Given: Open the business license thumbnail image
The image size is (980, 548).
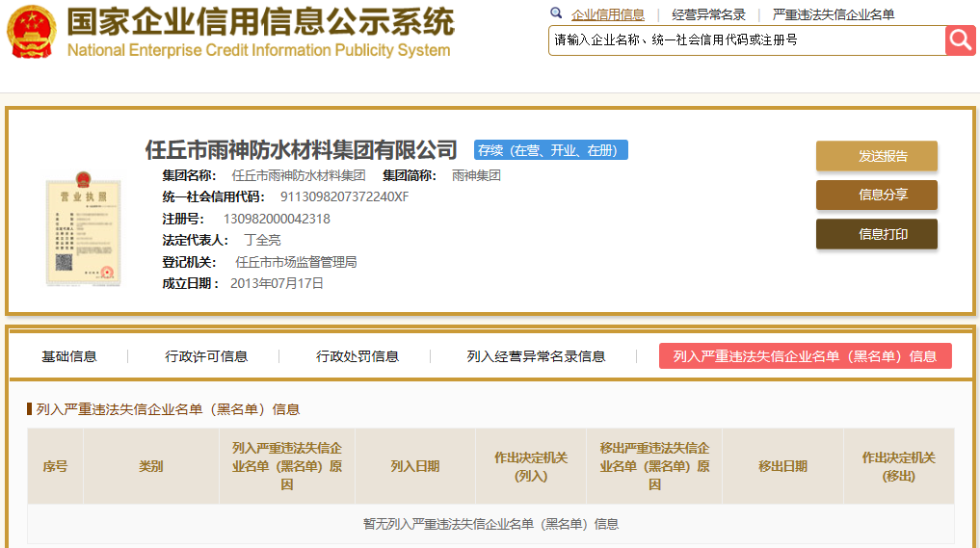Looking at the screenshot, I should [83, 228].
